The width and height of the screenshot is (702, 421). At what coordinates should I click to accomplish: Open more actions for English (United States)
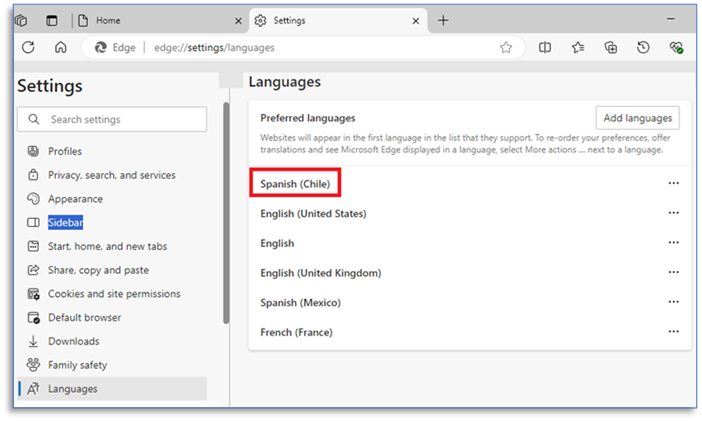tap(673, 213)
